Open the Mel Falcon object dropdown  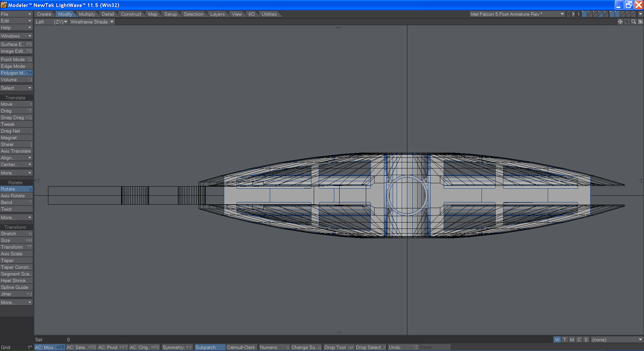point(517,14)
